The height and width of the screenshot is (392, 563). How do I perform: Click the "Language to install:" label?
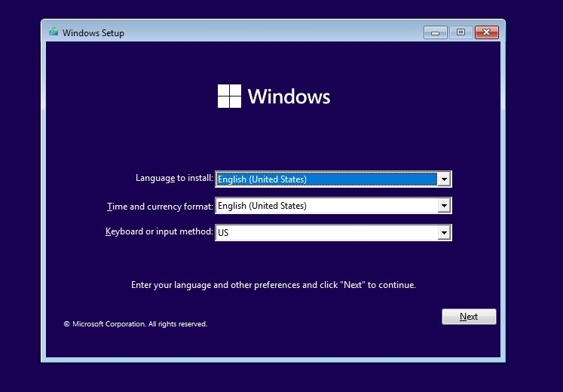click(174, 178)
